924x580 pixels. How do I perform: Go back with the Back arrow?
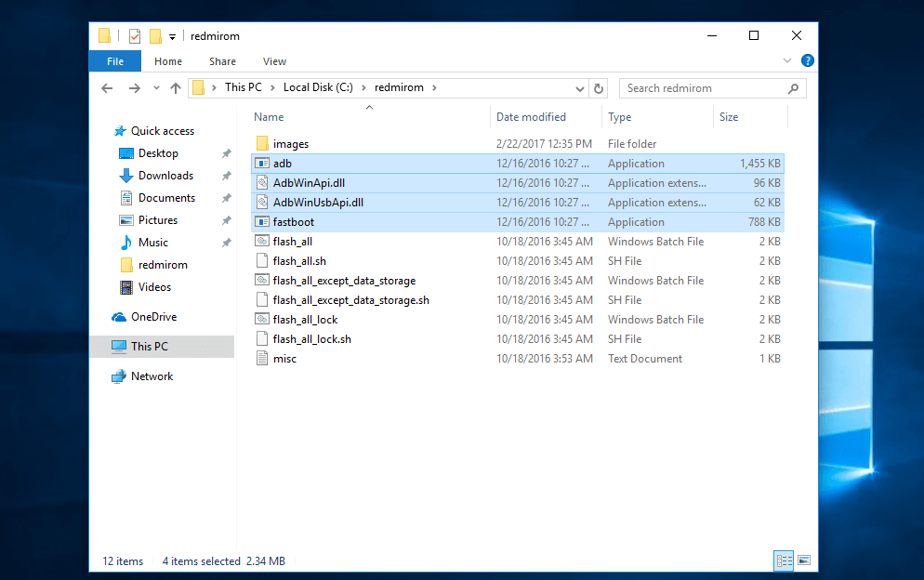[x=107, y=88]
